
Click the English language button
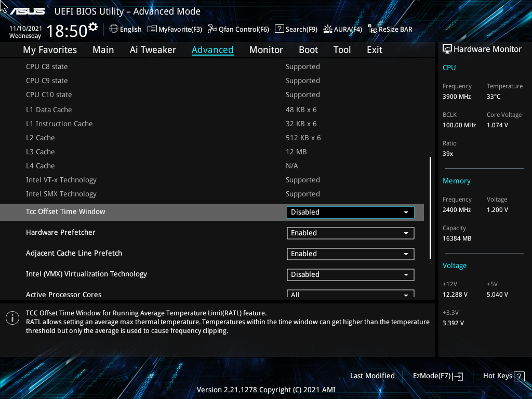click(125, 29)
